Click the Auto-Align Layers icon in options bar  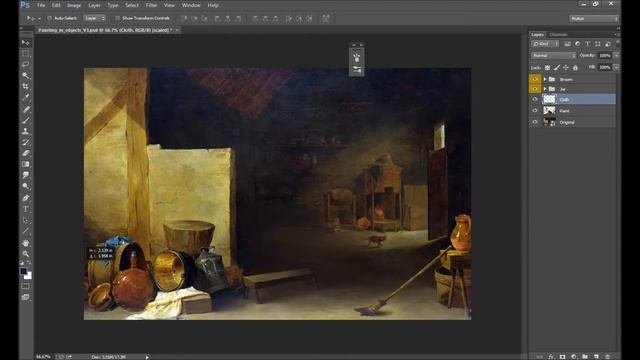click(x=326, y=18)
